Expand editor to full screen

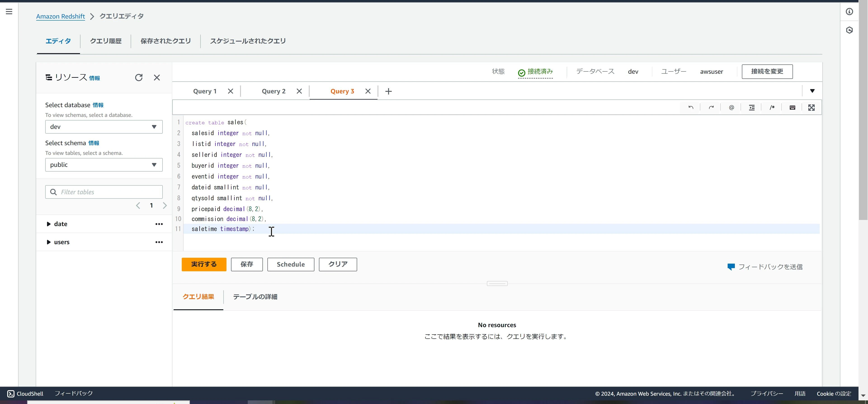811,107
